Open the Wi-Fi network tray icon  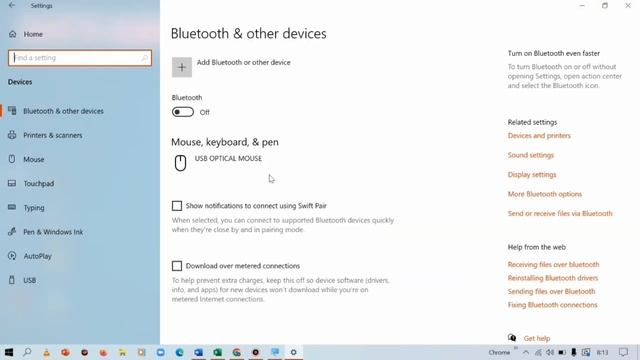coord(538,352)
